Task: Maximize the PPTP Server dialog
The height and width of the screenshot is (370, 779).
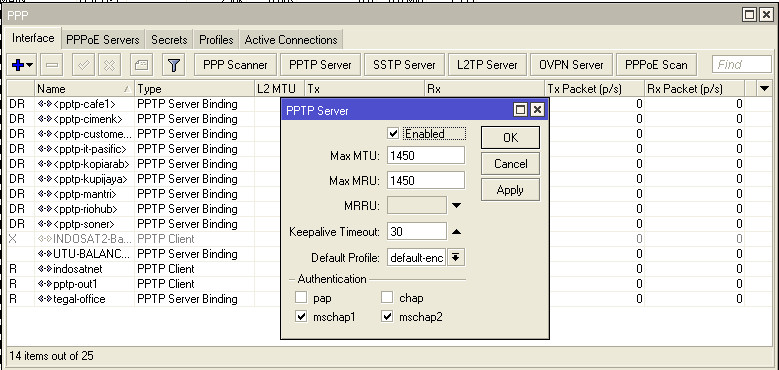Action: point(521,110)
